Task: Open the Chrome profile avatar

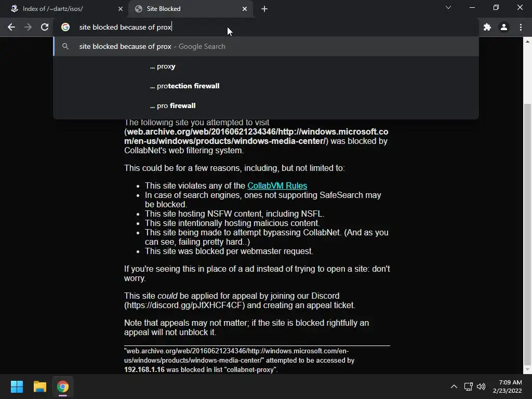Action: point(504,27)
